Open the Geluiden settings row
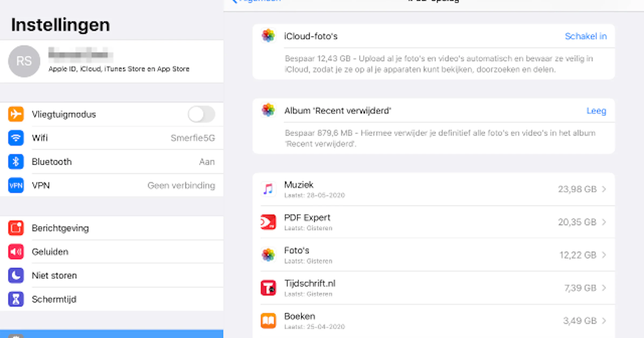Screen dimensions: 644x338 coord(112,252)
